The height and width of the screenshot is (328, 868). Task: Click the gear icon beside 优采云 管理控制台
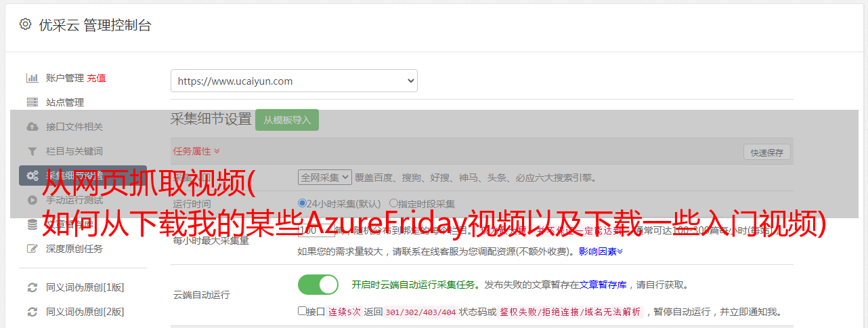[25, 24]
